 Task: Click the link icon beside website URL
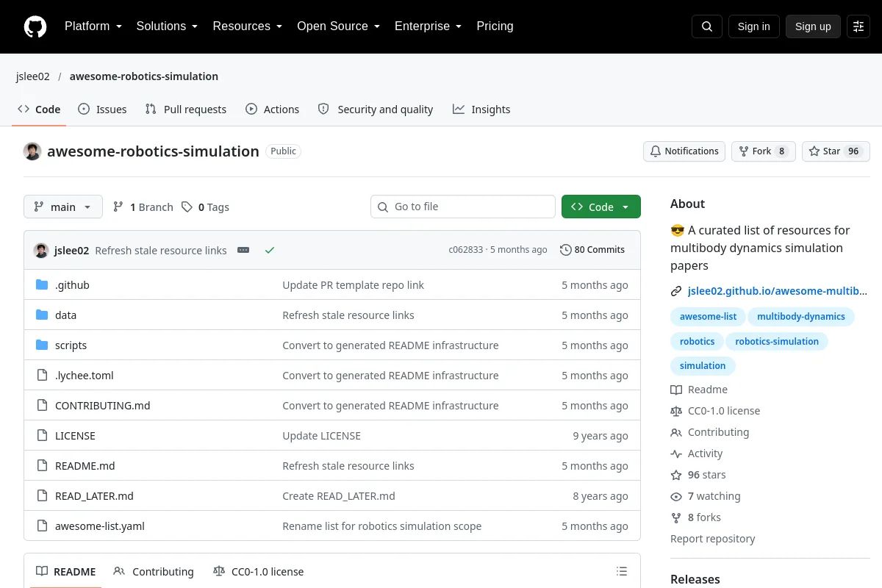[676, 291]
